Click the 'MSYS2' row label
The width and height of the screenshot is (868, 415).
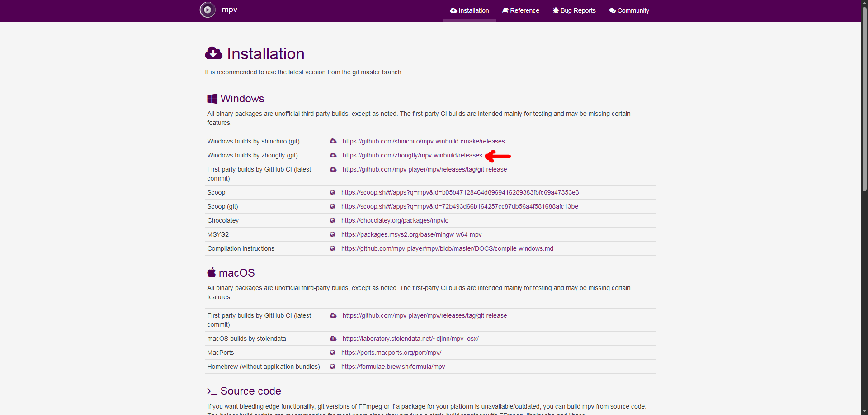click(218, 234)
